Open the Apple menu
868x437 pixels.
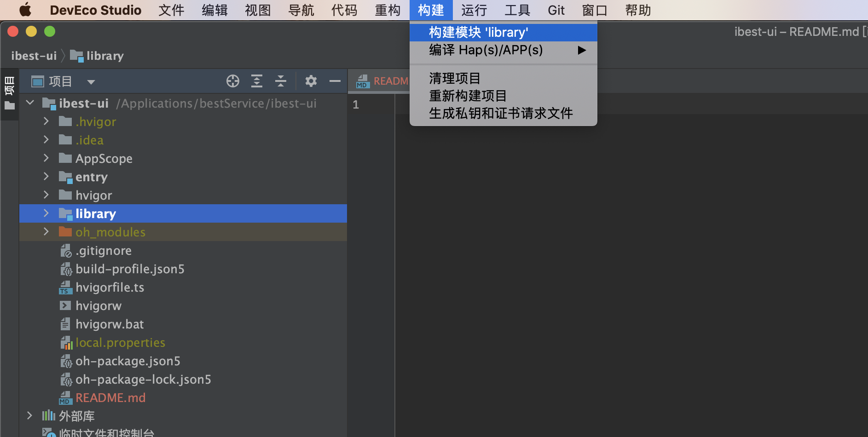pos(25,10)
